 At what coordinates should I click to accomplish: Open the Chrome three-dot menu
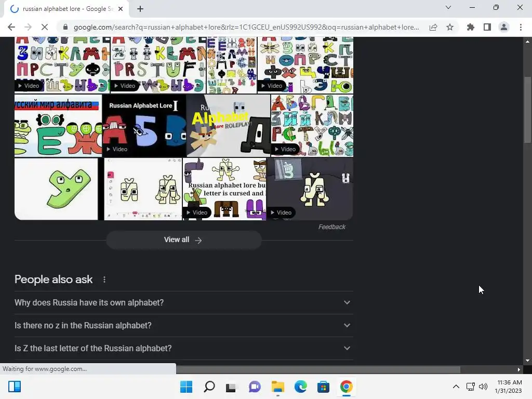521,27
